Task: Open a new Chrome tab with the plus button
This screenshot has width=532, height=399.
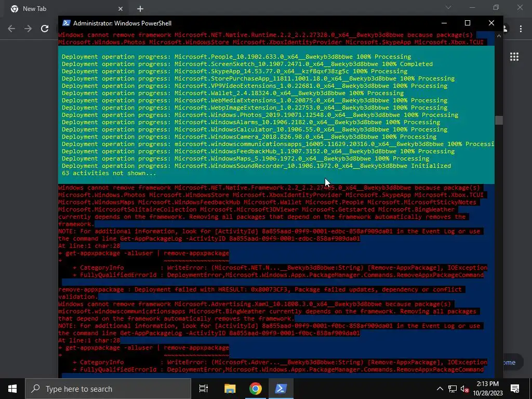Action: click(x=140, y=9)
